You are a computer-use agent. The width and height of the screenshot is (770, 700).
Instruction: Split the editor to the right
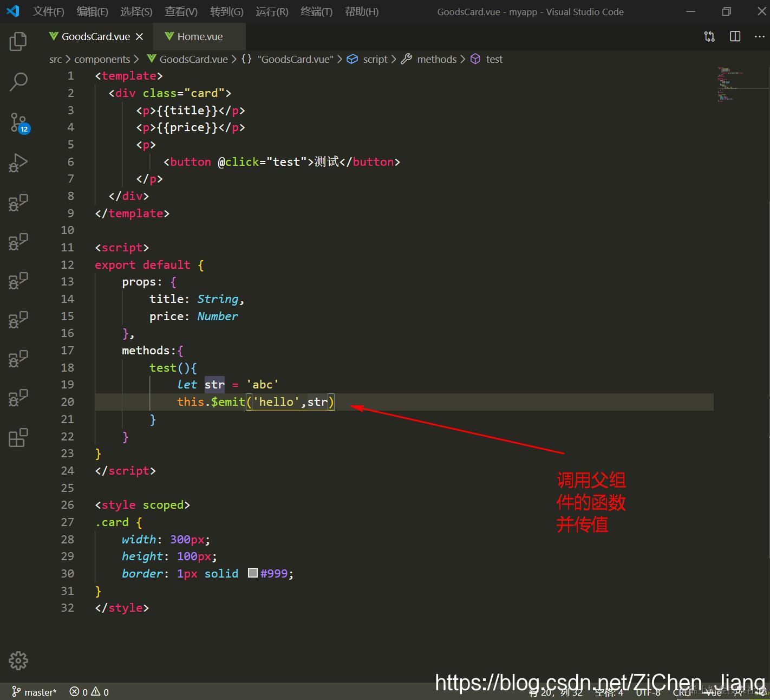(735, 36)
